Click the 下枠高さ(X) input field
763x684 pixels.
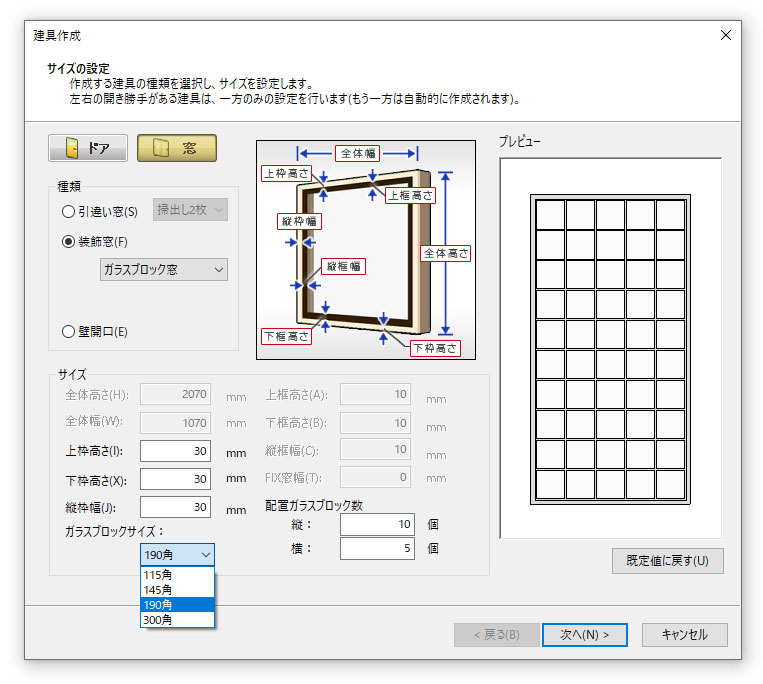pyautogui.click(x=176, y=479)
